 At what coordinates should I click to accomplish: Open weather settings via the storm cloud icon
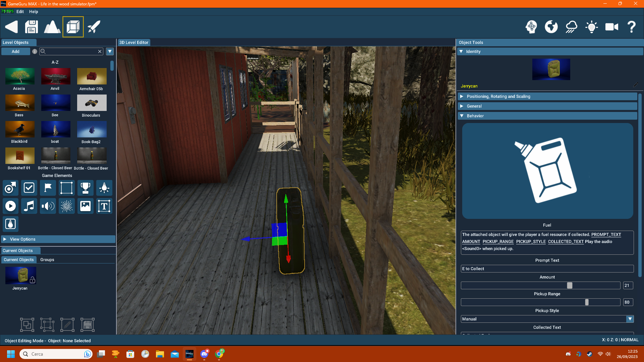pyautogui.click(x=571, y=27)
